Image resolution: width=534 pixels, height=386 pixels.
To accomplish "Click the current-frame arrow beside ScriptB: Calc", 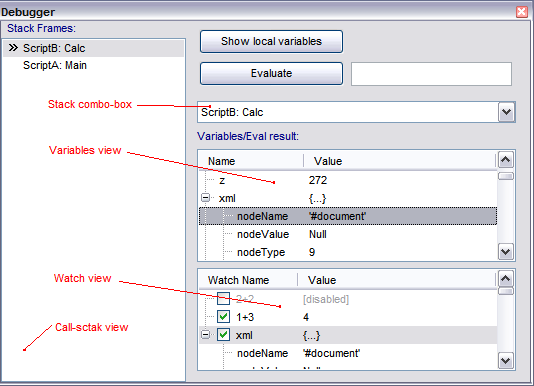I will click(13, 48).
